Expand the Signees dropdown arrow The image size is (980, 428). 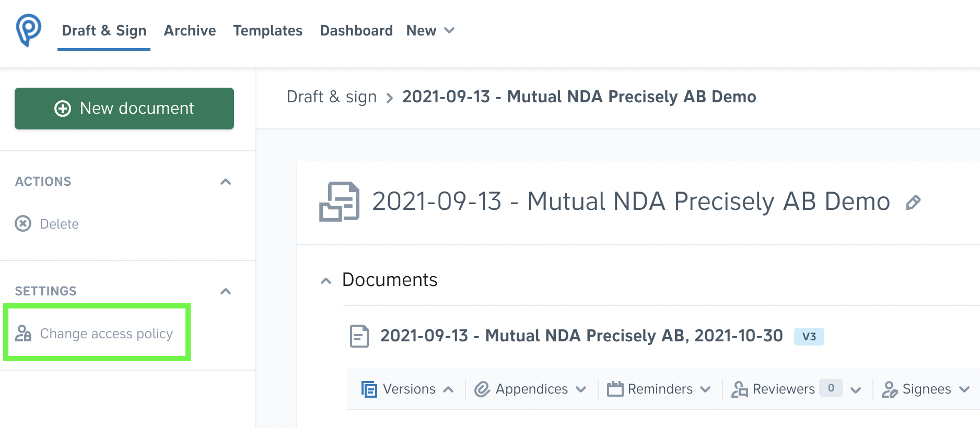point(964,389)
